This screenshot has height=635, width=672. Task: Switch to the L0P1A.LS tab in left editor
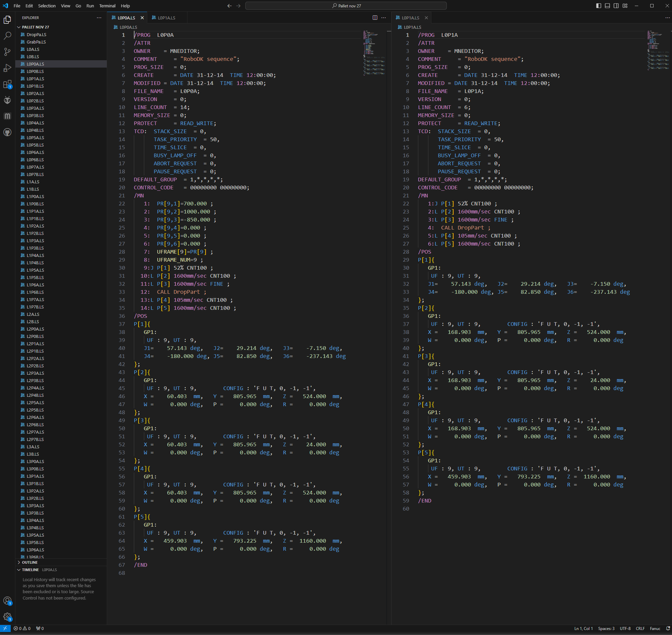(166, 18)
